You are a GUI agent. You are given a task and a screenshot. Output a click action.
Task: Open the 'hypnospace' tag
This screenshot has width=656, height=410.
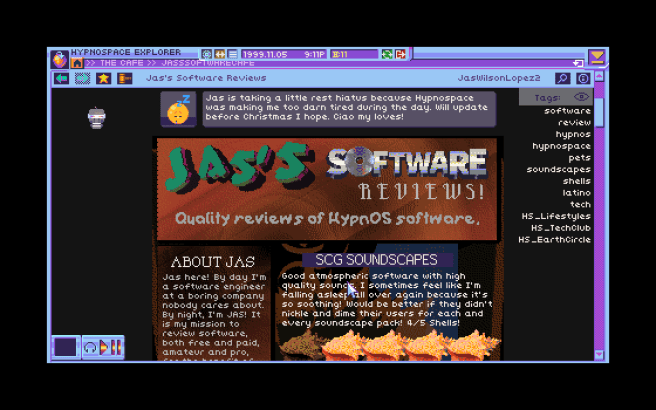point(561,146)
